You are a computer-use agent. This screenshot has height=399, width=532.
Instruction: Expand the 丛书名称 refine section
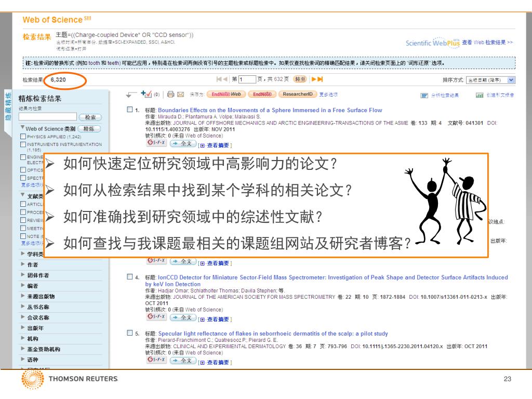[22, 306]
